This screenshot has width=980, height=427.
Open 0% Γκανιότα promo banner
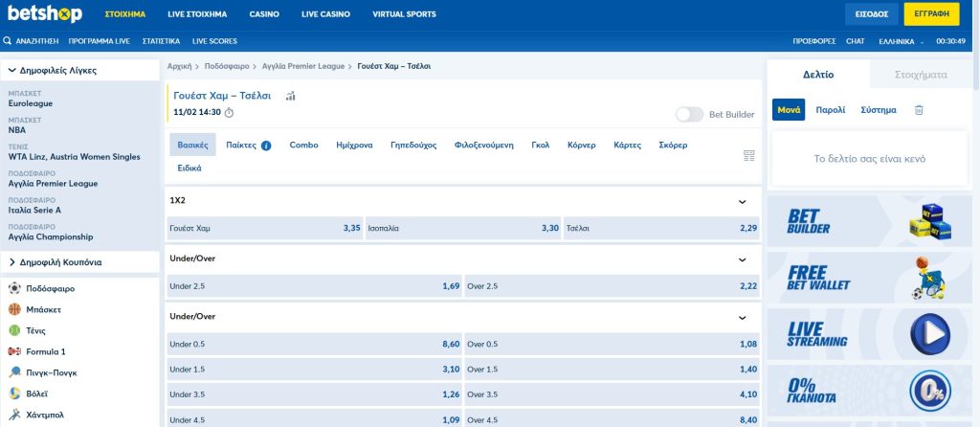[869, 391]
